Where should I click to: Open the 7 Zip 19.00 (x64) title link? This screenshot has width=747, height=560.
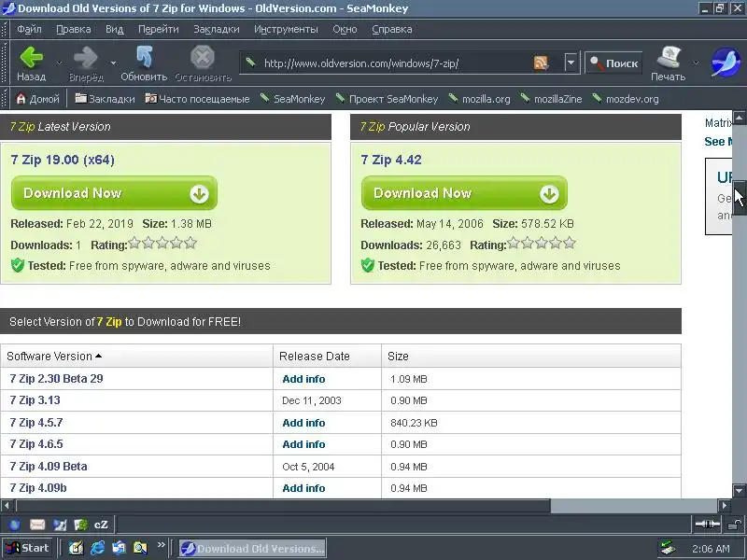click(x=63, y=160)
